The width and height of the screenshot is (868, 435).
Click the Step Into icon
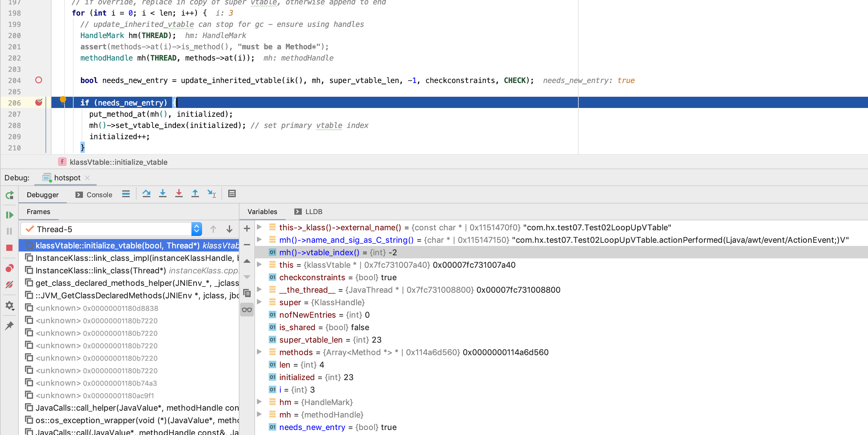162,193
